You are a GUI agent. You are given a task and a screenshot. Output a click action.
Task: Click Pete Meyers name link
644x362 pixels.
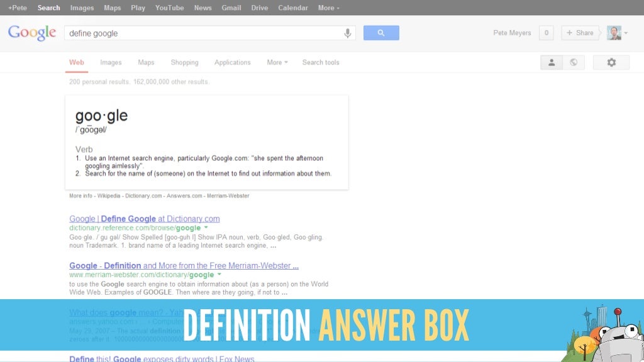click(512, 33)
